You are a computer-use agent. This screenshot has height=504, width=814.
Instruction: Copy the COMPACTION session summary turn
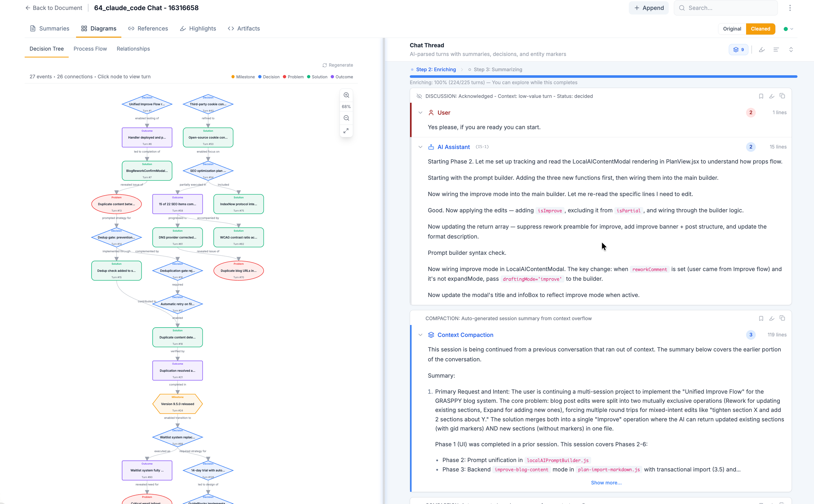coord(782,318)
